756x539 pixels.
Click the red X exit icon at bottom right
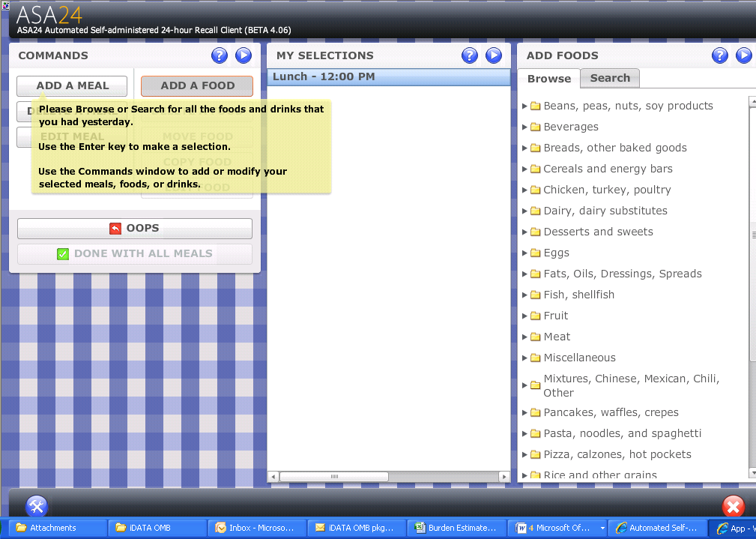(x=734, y=506)
